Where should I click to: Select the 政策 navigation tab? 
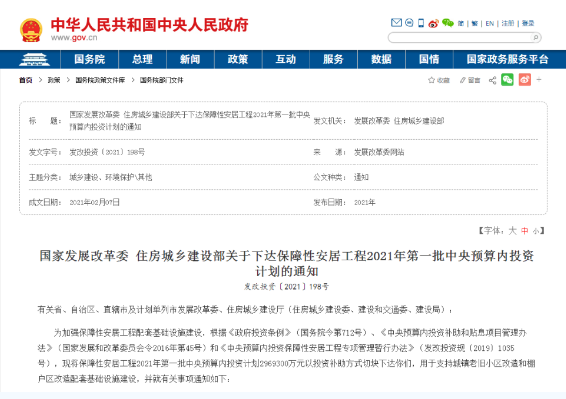[x=238, y=59]
